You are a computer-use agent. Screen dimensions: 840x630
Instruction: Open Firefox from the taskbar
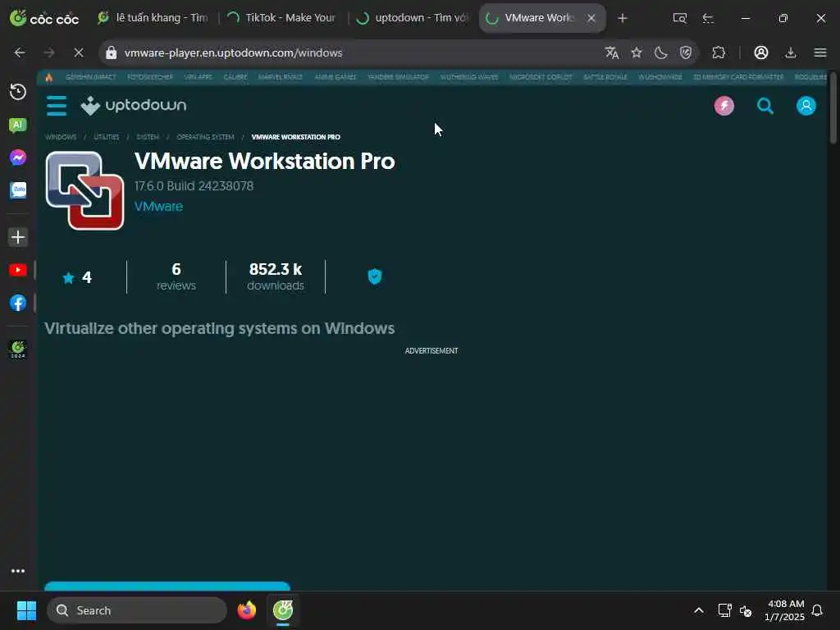[246, 610]
